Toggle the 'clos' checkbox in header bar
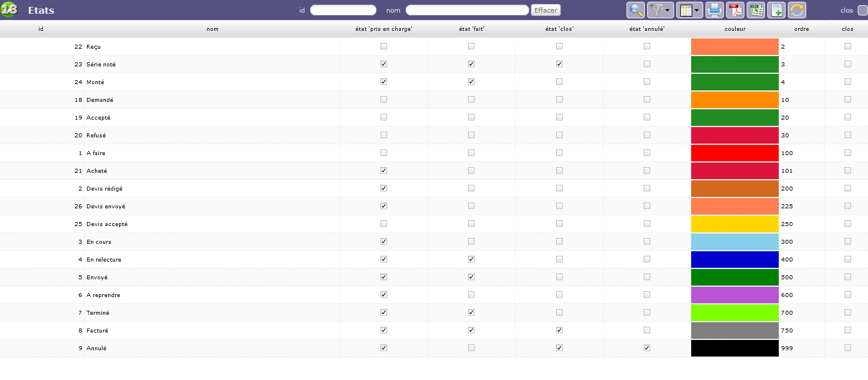Viewport: 868px width, 380px height. (x=863, y=10)
